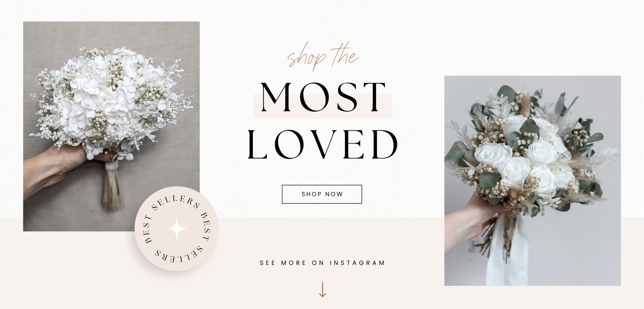
Task: Open the SEE MORE ON INSTAGRAM link
Action: coord(322,263)
